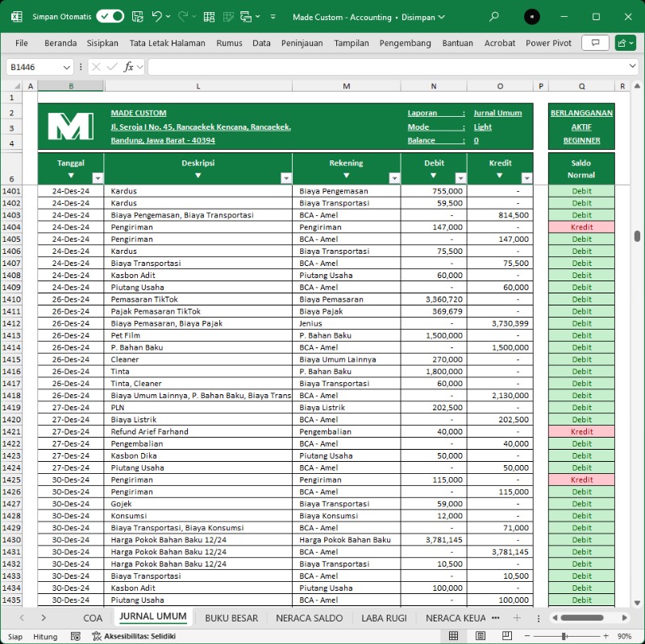
Task: Open the Rekening filter dropdown button
Action: [394, 178]
